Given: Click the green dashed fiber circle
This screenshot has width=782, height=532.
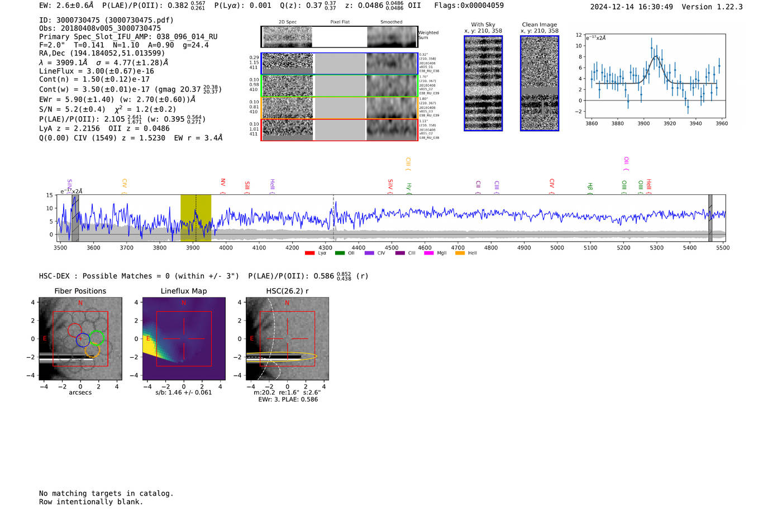Looking at the screenshot, I should pos(97,338).
